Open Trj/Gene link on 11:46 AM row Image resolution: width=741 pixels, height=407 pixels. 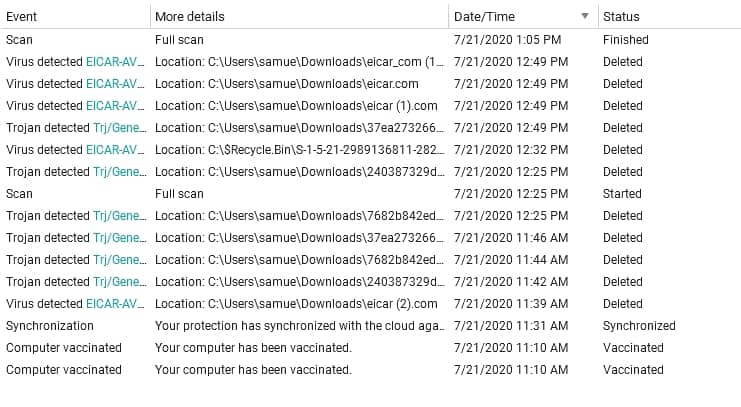point(120,238)
